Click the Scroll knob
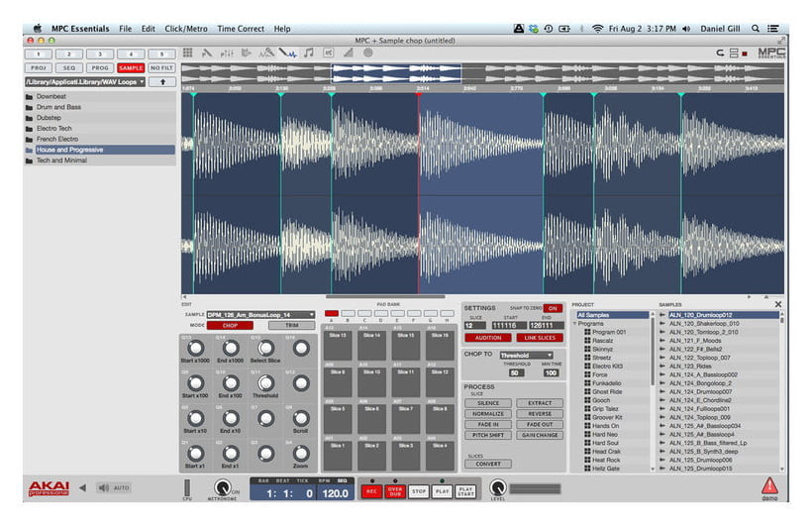 [301, 418]
